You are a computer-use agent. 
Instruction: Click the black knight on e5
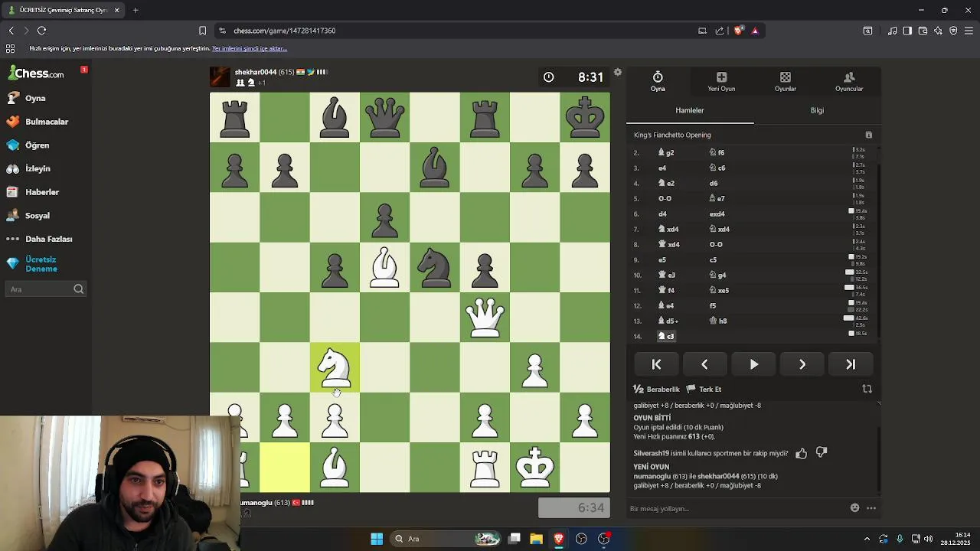(x=435, y=267)
